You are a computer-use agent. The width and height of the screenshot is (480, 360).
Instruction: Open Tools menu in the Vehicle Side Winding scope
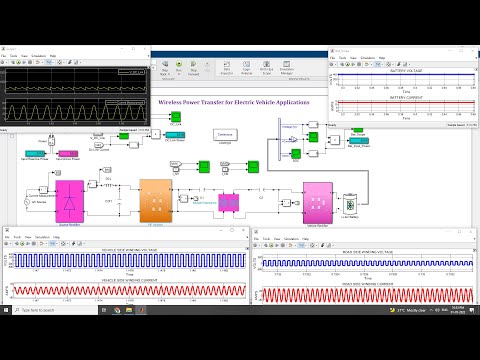tap(17, 237)
